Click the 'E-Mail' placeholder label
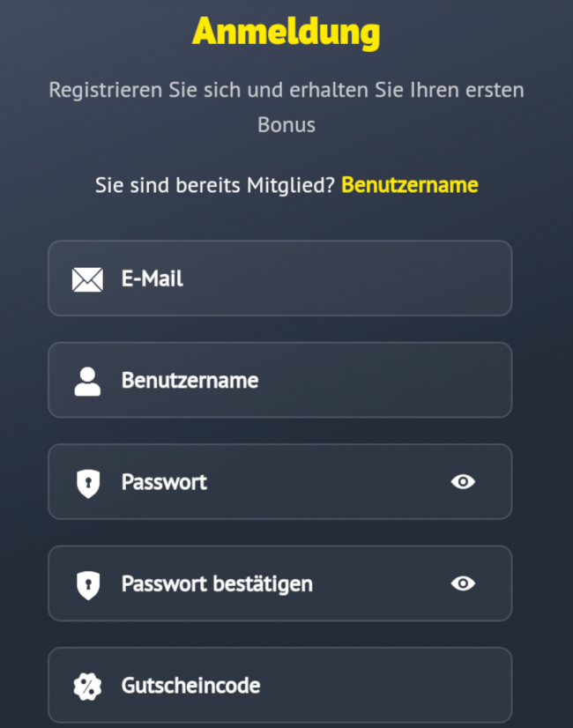 [153, 279]
